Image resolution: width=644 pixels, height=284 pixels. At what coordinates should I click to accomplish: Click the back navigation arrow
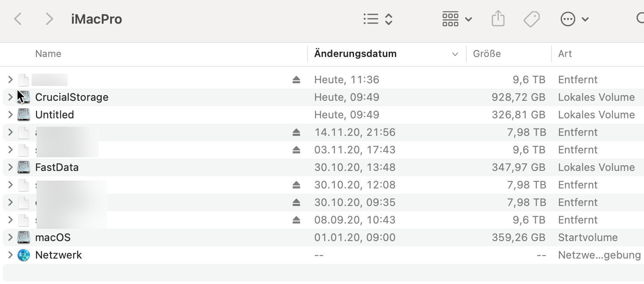tap(18, 19)
